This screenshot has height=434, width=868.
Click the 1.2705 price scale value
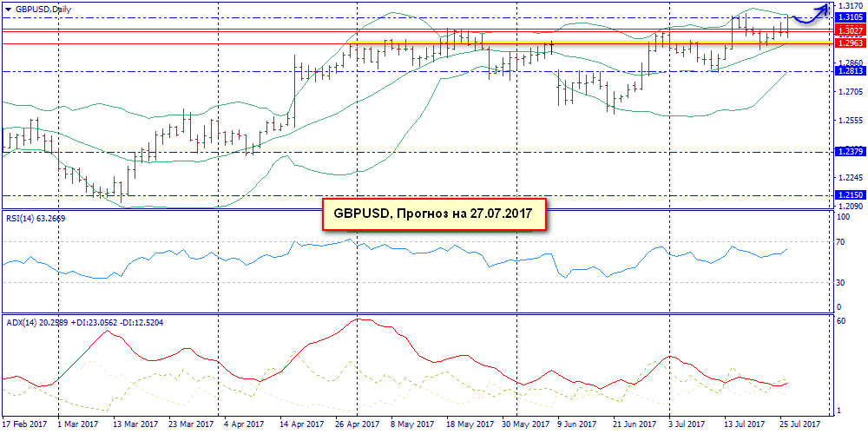849,92
